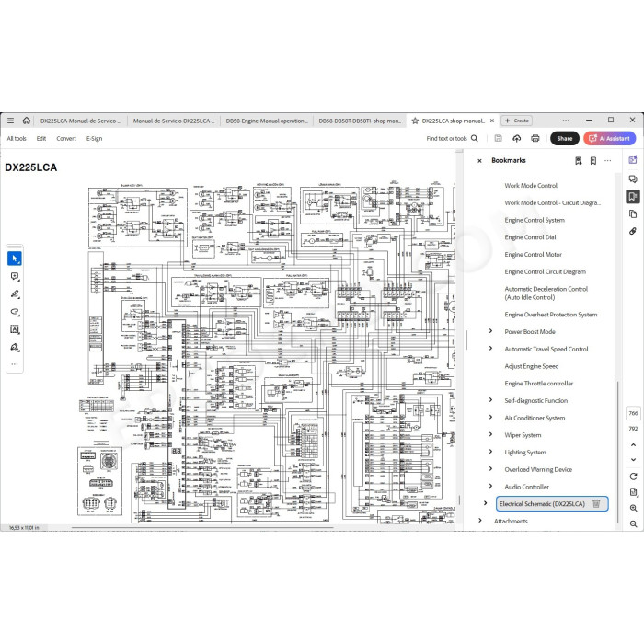Switch to DB58-DB58T-DB58TI shop manual tab
644x644 pixels.
point(360,121)
